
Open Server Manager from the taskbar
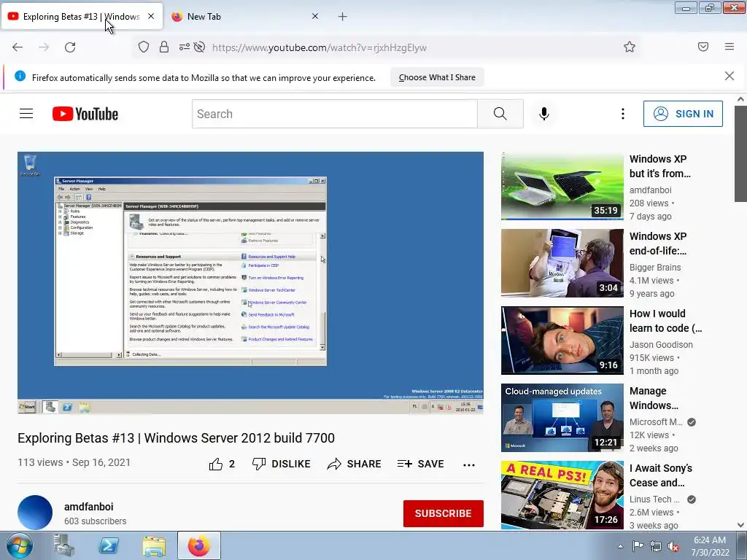(x=64, y=545)
